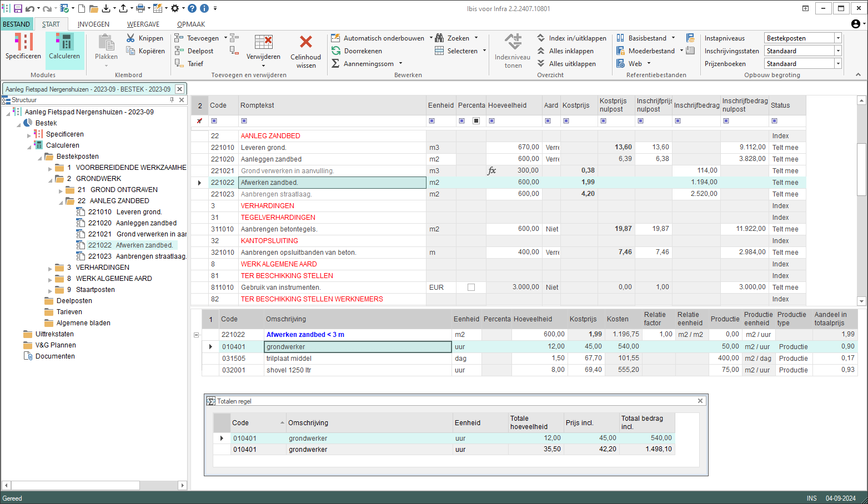Click the import (download arrow) icon
This screenshot has height=504, width=868.
pos(107,8)
